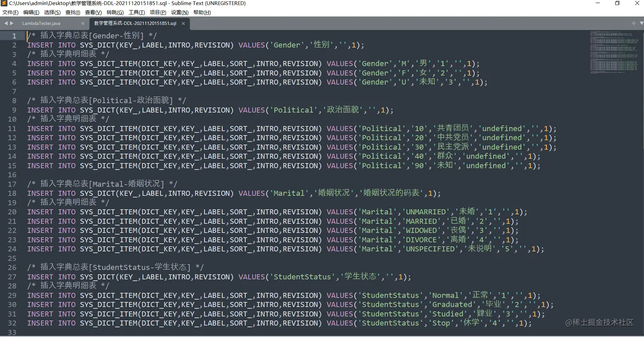
Task: Click the value 'Stop'
Action: coord(442,323)
